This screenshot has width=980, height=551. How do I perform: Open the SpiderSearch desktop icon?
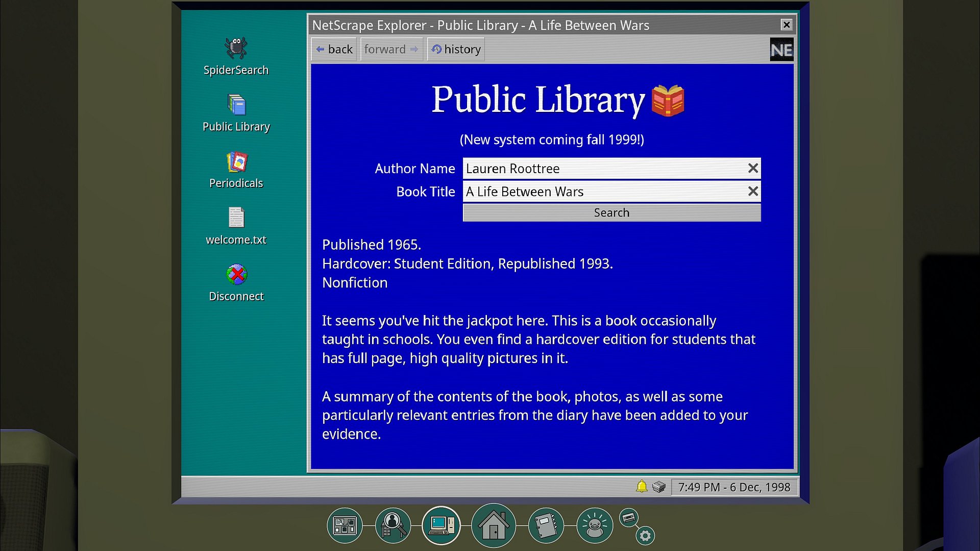pyautogui.click(x=236, y=49)
